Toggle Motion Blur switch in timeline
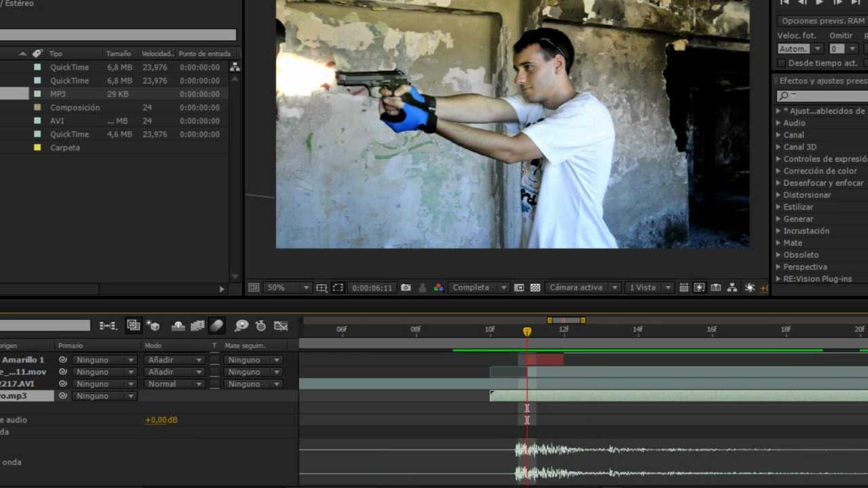 click(216, 326)
